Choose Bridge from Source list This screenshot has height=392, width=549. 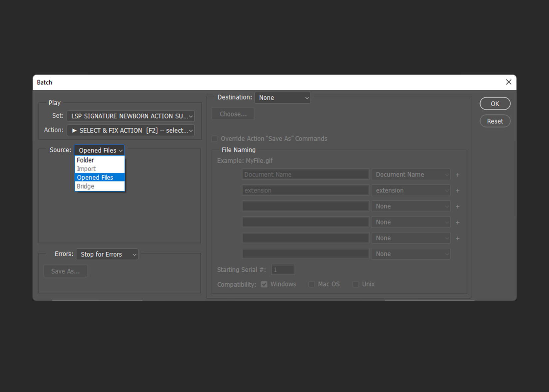100,186
